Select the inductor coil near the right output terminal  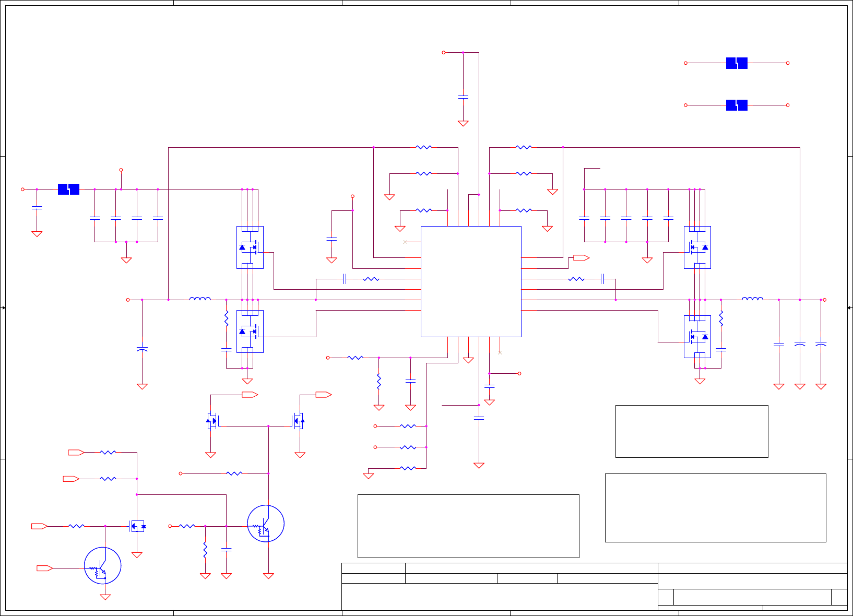752,299
